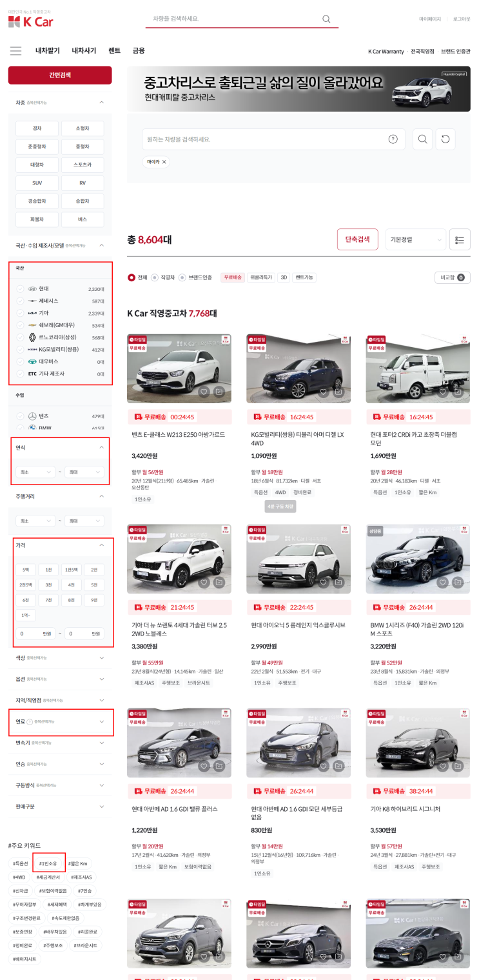Expand the 색상 filter section

click(x=60, y=658)
